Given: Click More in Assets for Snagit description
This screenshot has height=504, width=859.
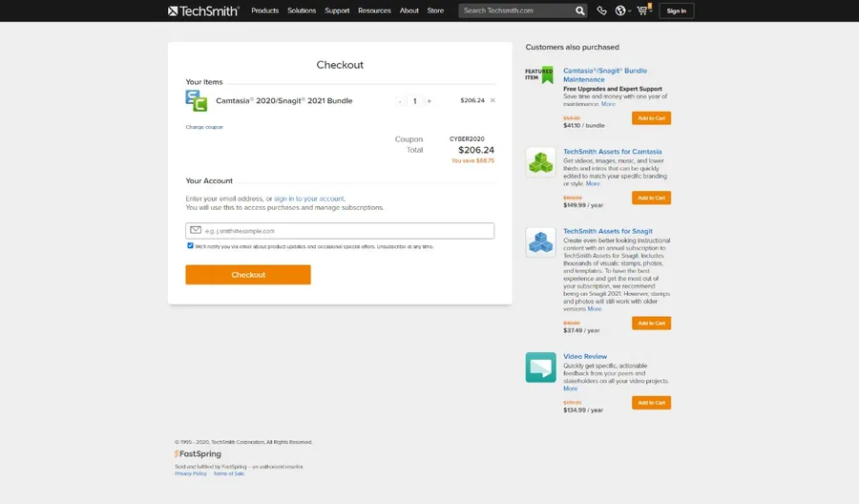Looking at the screenshot, I should coord(595,309).
